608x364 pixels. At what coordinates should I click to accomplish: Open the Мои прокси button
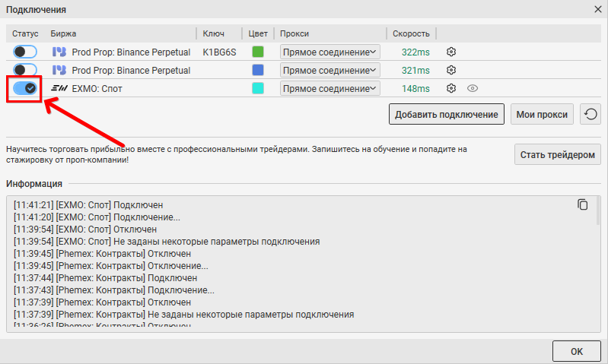click(x=542, y=115)
